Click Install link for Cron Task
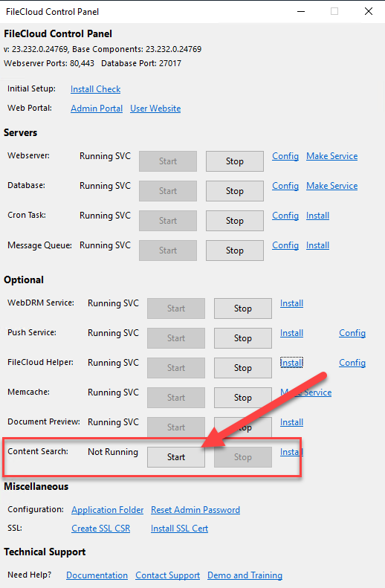 coord(317,216)
